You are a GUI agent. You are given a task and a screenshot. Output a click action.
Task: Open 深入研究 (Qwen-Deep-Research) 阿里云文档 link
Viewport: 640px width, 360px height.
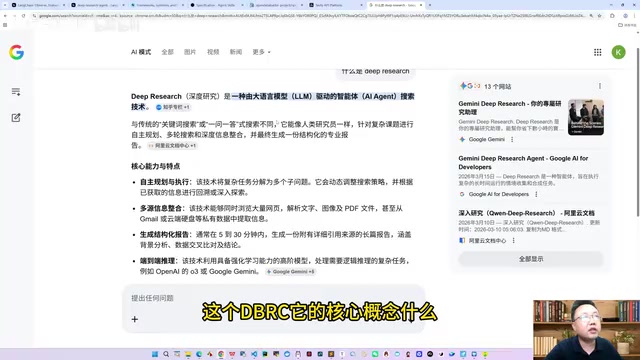(526, 213)
